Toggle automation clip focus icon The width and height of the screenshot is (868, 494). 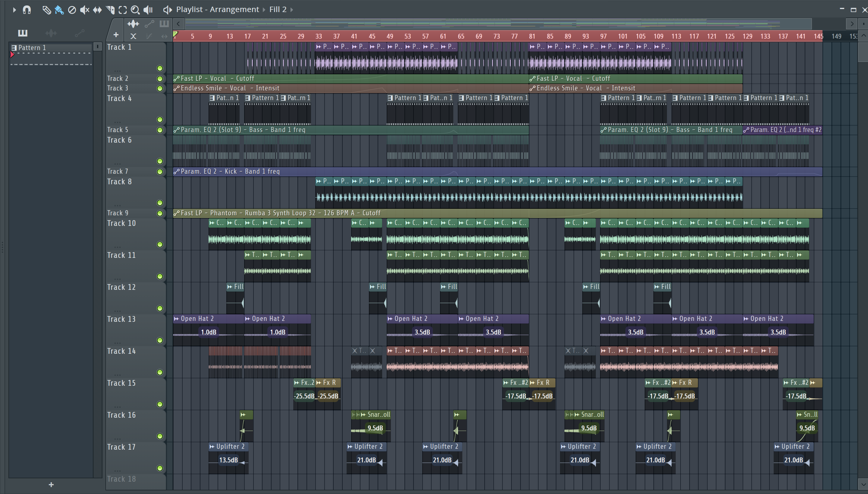pyautogui.click(x=149, y=24)
